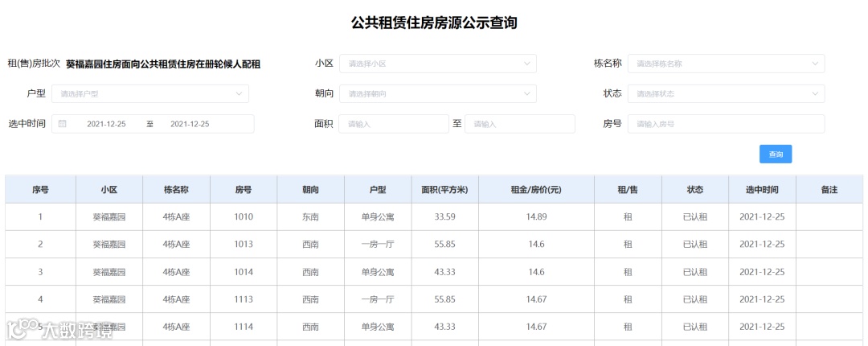The width and height of the screenshot is (868, 346).
Task: Click the blue 查询 button
Action: 776,154
